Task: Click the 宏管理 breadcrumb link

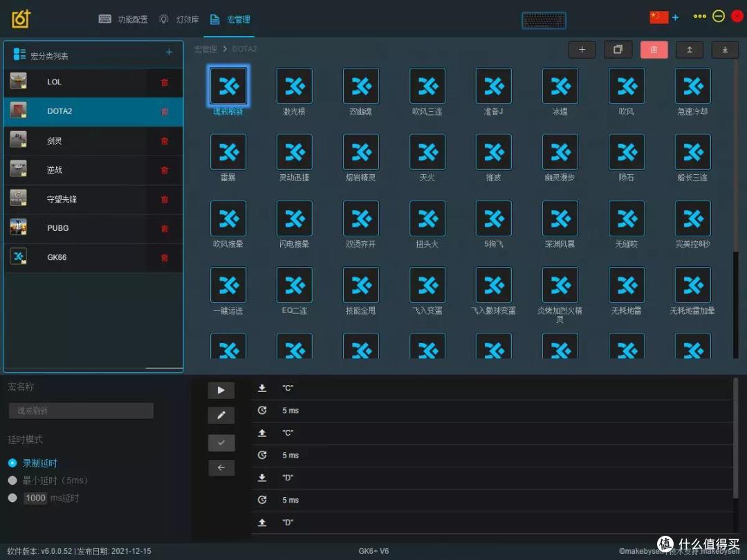Action: 205,49
